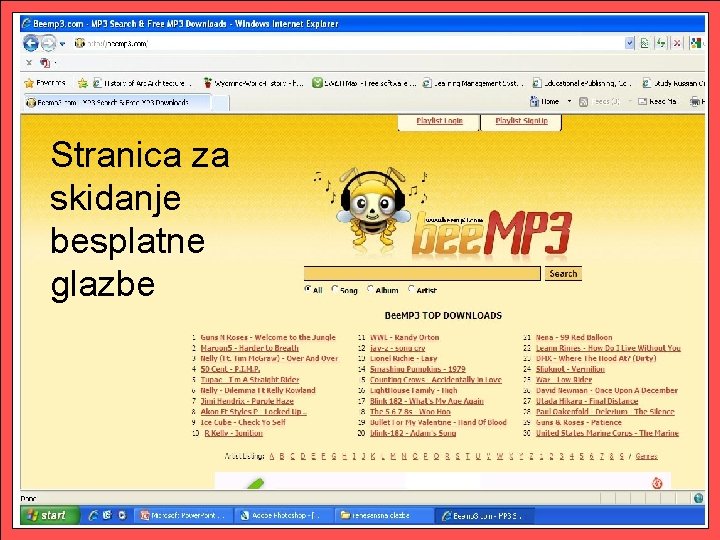Select the Beemp3.com browser tab
This screenshot has width=720, height=540.
(117, 102)
